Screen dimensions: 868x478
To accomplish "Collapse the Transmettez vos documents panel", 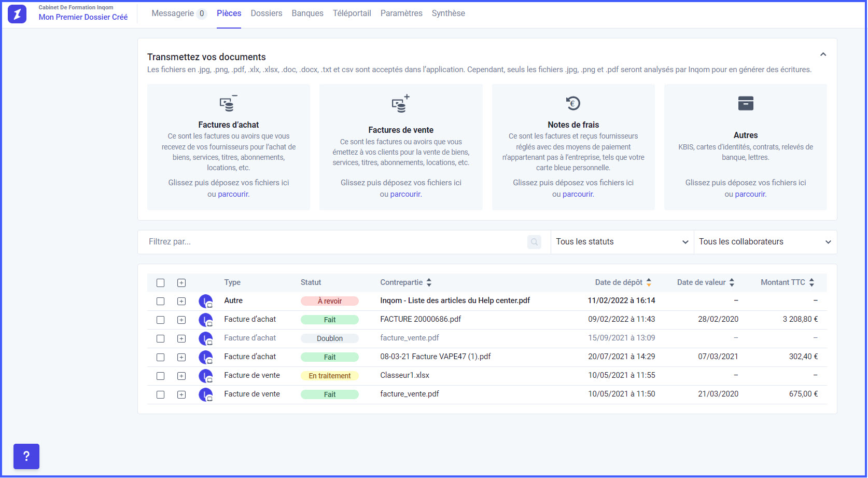I will 823,54.
